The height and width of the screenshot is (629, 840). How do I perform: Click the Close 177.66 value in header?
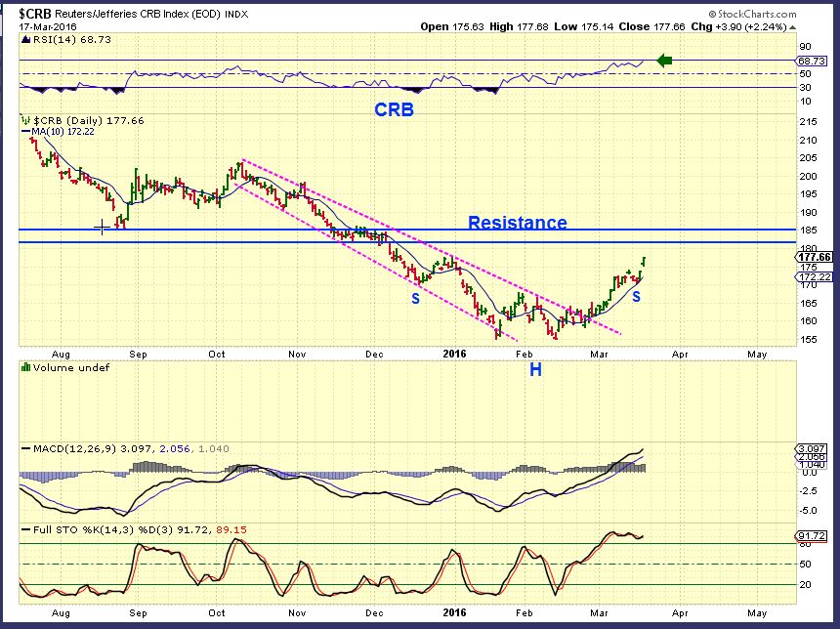(651, 26)
